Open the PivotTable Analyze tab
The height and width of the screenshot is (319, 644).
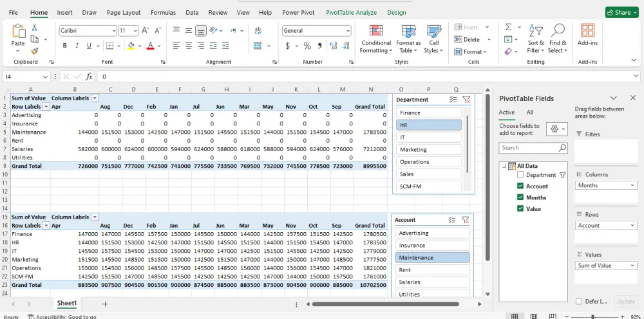coord(351,13)
